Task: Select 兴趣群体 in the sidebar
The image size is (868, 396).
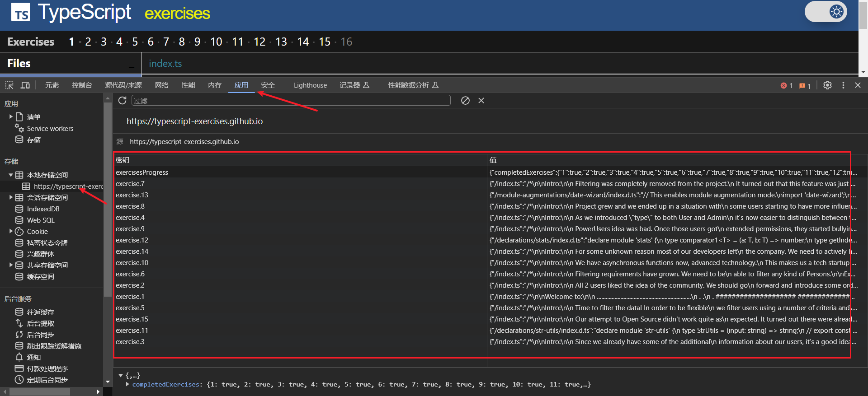Action: pos(40,254)
